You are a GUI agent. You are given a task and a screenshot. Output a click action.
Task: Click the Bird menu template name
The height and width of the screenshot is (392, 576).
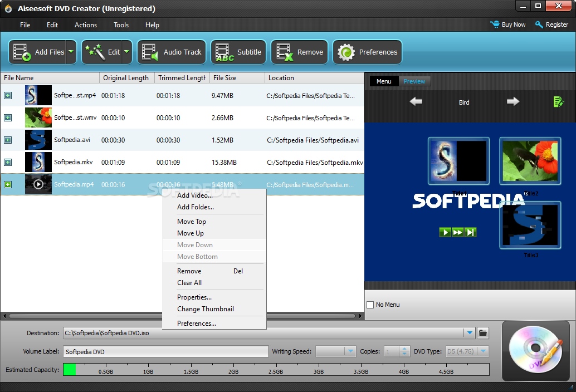pos(464,102)
